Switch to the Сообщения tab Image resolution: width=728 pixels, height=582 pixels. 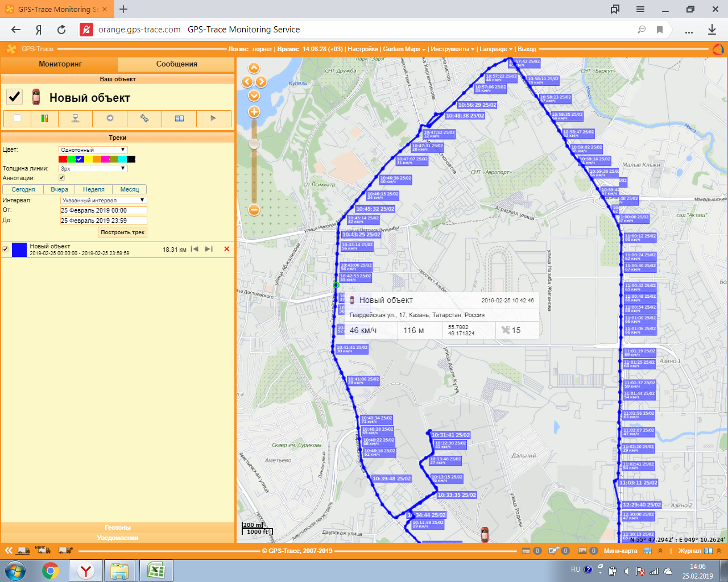click(x=176, y=64)
